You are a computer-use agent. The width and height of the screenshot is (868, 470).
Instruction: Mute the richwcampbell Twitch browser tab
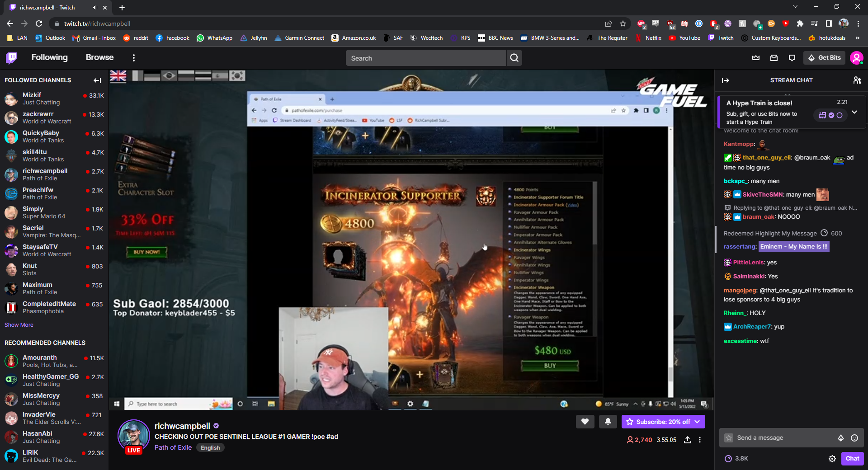click(x=95, y=8)
